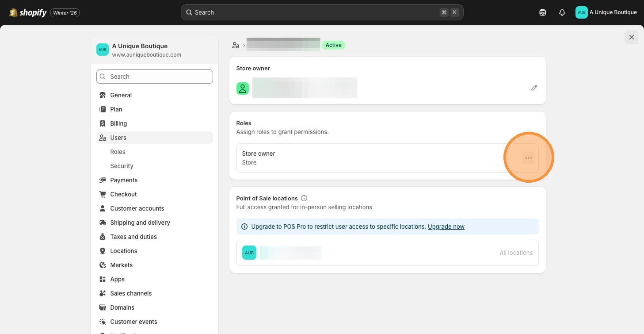Click the Payments icon in sidebar
Image resolution: width=644 pixels, height=334 pixels.
(x=103, y=180)
